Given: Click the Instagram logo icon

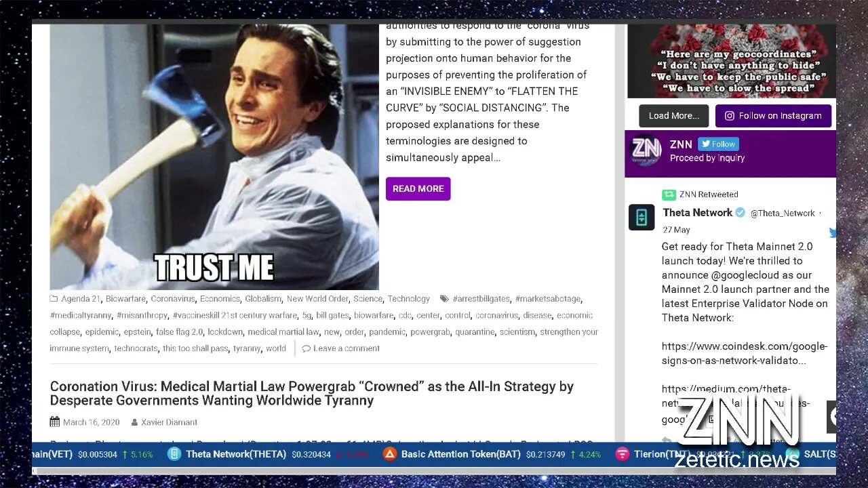Looking at the screenshot, I should coord(730,116).
